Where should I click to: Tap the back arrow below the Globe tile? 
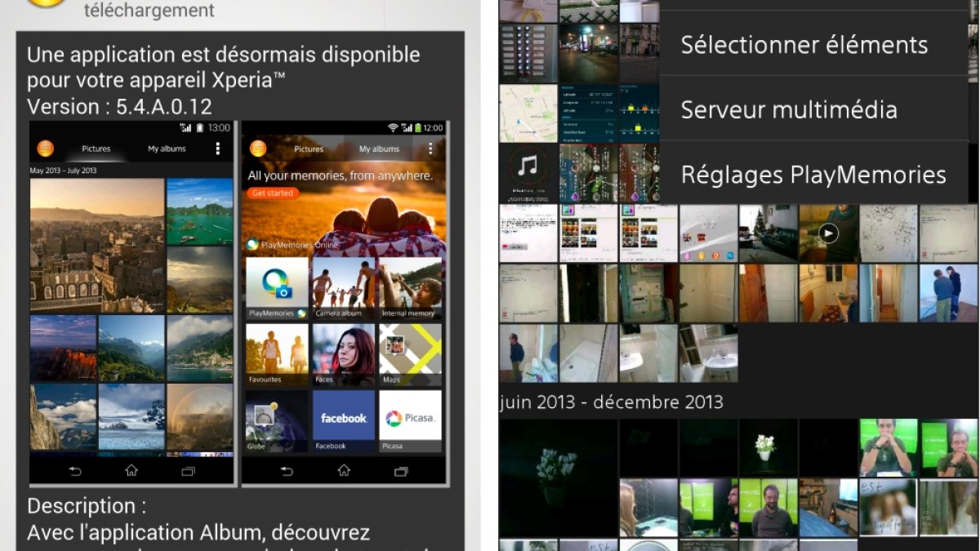tap(287, 471)
